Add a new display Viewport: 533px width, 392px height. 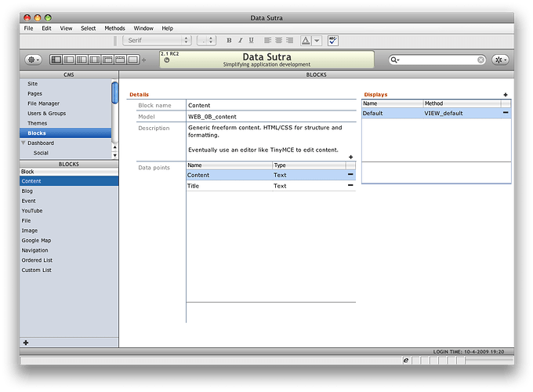tap(506, 95)
